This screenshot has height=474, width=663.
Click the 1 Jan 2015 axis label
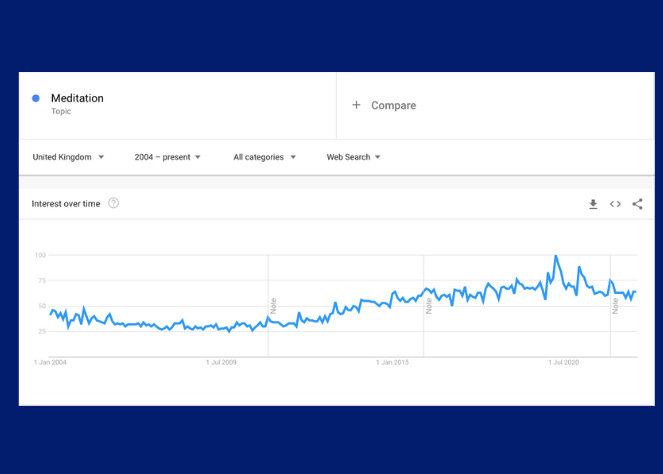pos(392,362)
